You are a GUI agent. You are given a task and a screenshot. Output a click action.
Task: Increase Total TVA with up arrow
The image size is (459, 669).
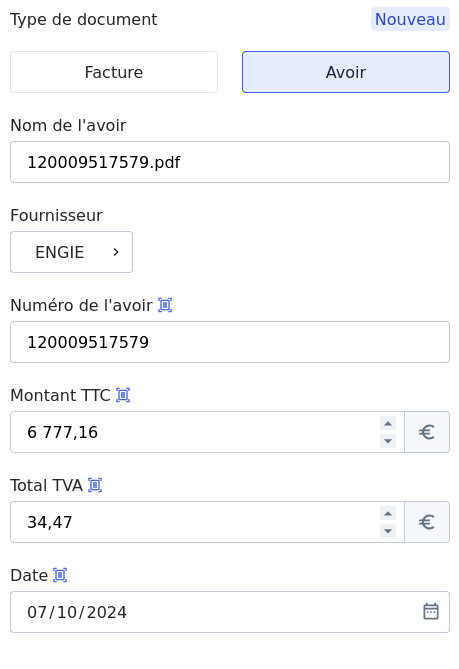point(388,513)
